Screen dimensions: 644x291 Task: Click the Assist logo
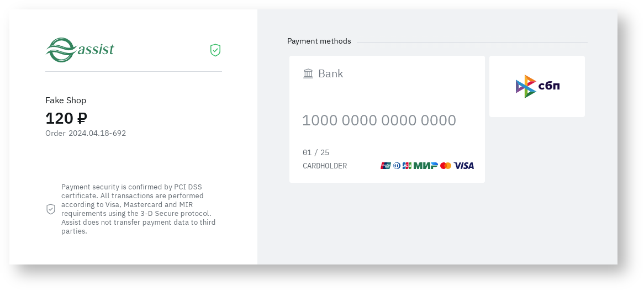[80, 50]
